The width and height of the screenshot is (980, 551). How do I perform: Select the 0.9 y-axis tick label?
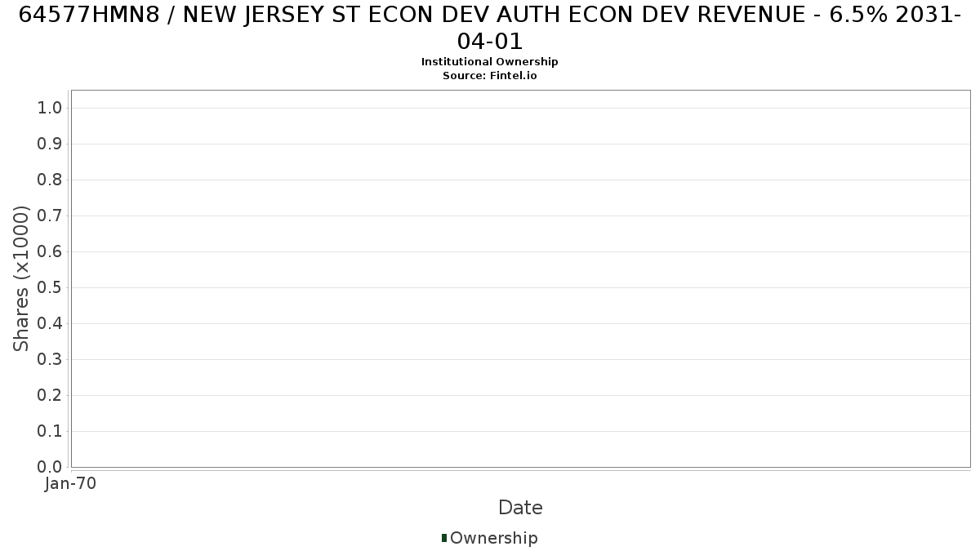[x=50, y=144]
